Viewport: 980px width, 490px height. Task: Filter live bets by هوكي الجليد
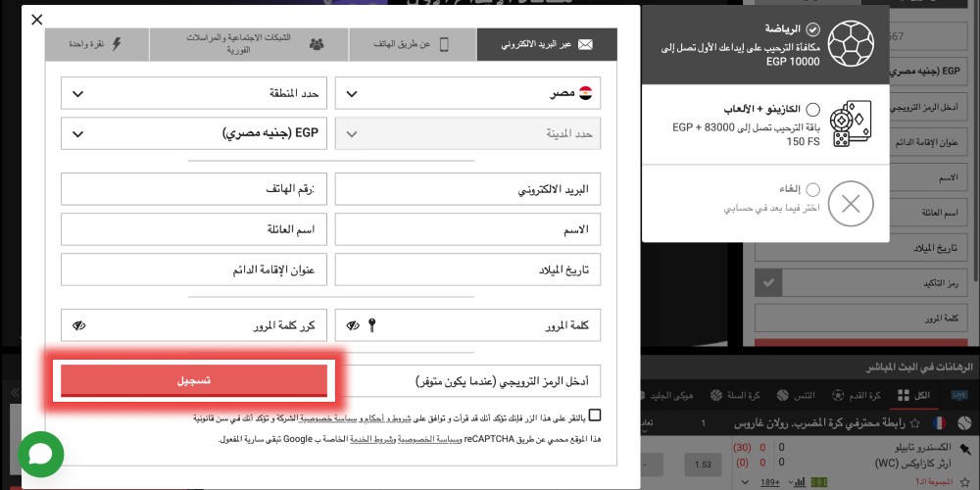[668, 396]
